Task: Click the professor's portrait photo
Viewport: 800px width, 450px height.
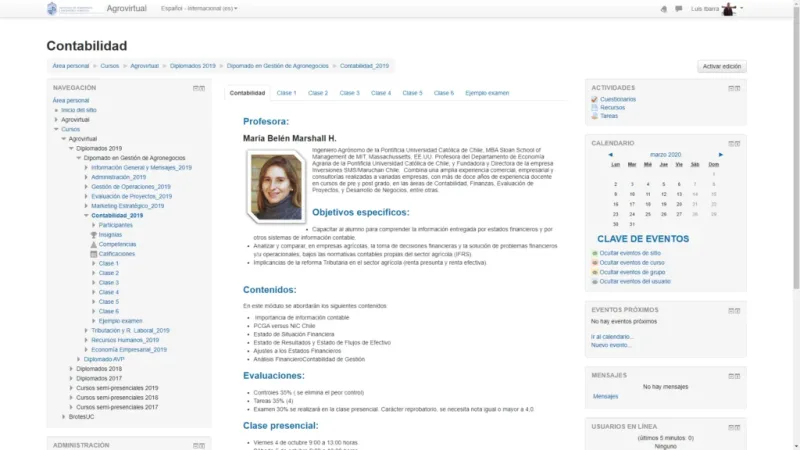Action: point(276,187)
